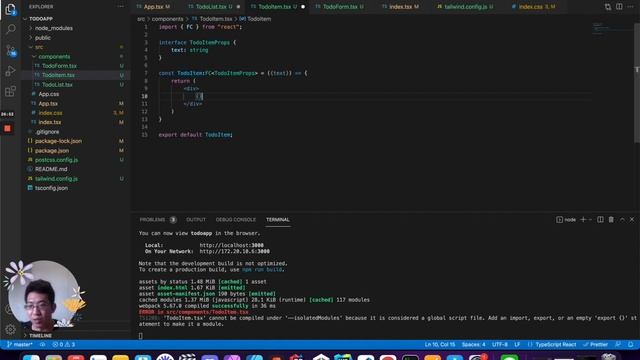Expand the TIMELINE section

(x=40, y=336)
